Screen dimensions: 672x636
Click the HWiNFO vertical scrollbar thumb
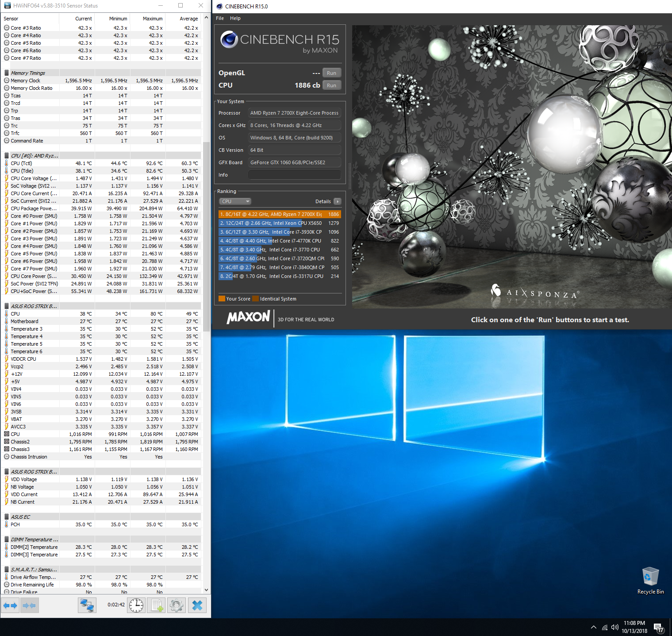pos(206,237)
